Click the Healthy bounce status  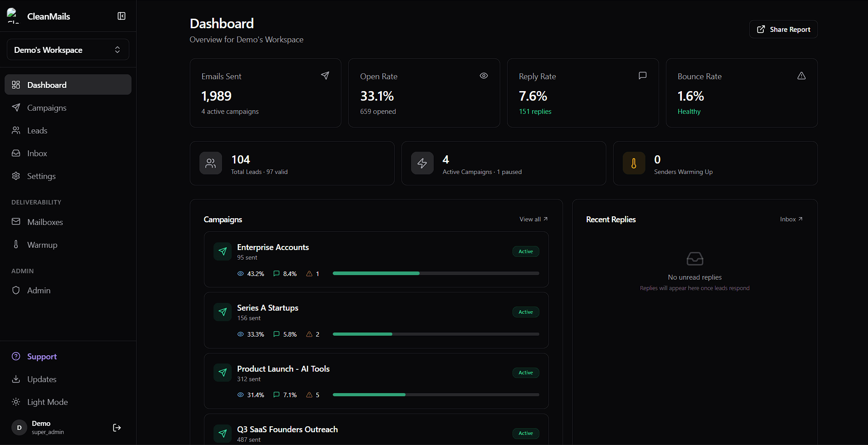[x=689, y=112]
